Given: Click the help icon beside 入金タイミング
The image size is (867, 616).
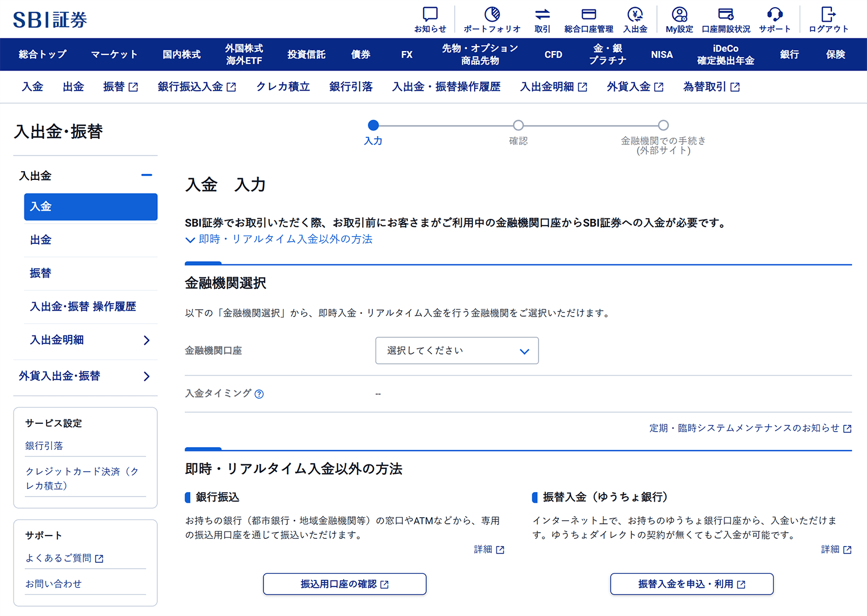Looking at the screenshot, I should pyautogui.click(x=259, y=394).
